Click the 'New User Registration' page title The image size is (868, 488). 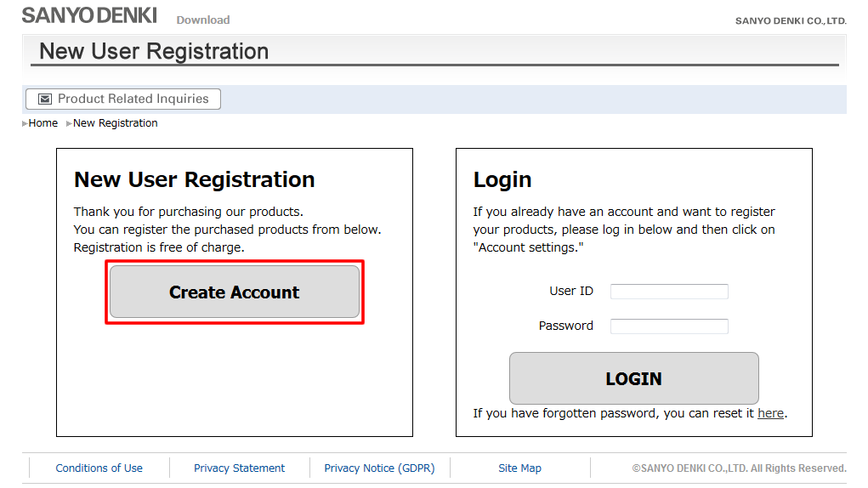[x=154, y=51]
